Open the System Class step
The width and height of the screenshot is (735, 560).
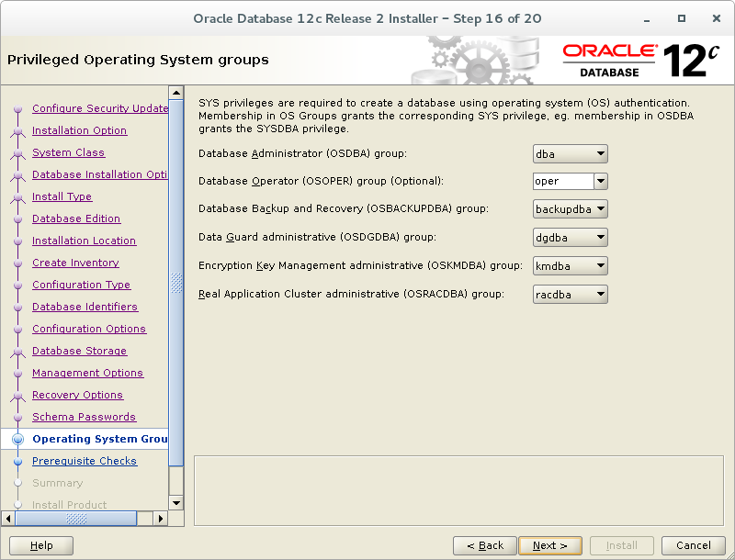click(x=68, y=152)
